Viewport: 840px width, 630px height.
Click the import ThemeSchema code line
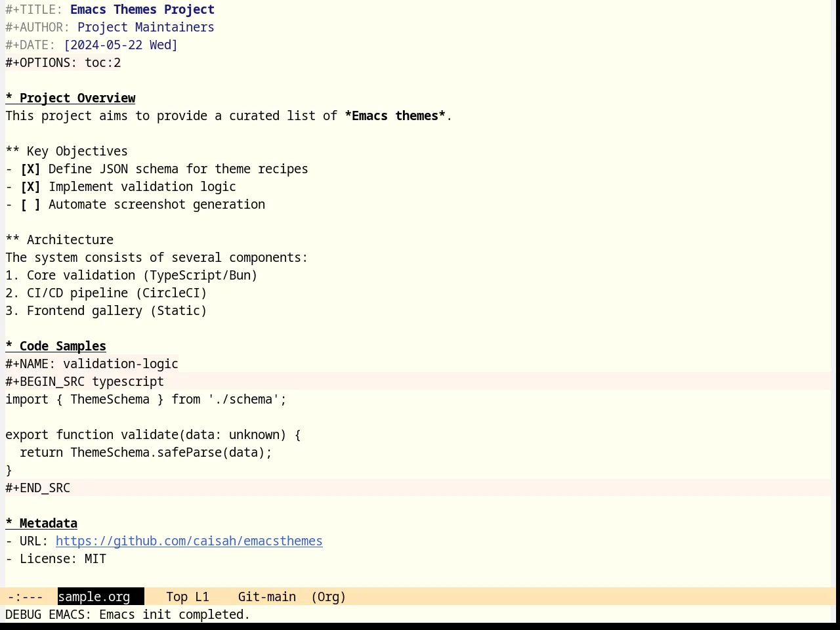click(x=146, y=400)
